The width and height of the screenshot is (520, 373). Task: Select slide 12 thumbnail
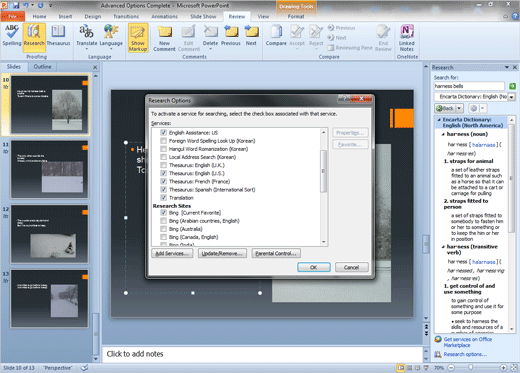pyautogui.click(x=50, y=234)
